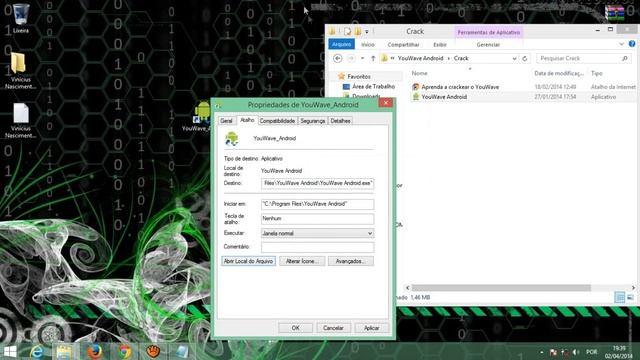Image resolution: width=640 pixels, height=360 pixels.
Task: Launch Firefox from taskbar
Action: 95,351
